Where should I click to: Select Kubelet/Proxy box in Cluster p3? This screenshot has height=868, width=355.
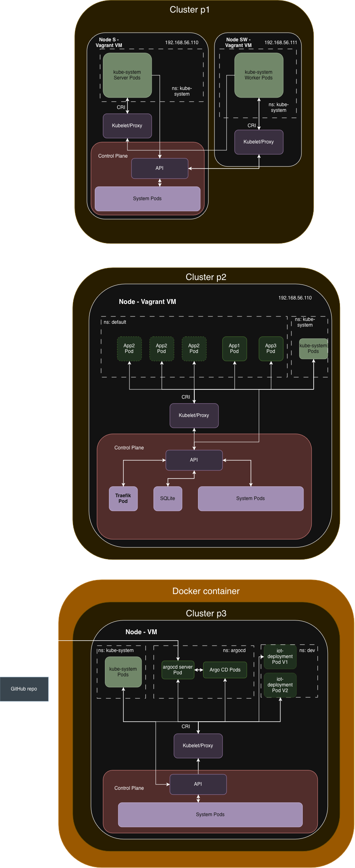198,746
